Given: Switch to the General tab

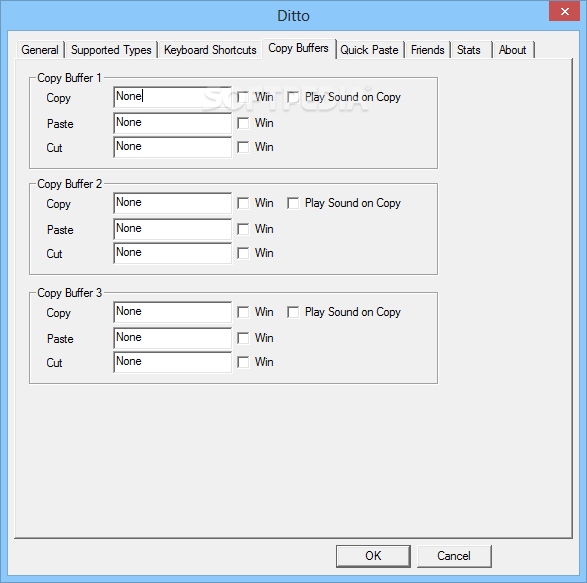Looking at the screenshot, I should tap(40, 50).
